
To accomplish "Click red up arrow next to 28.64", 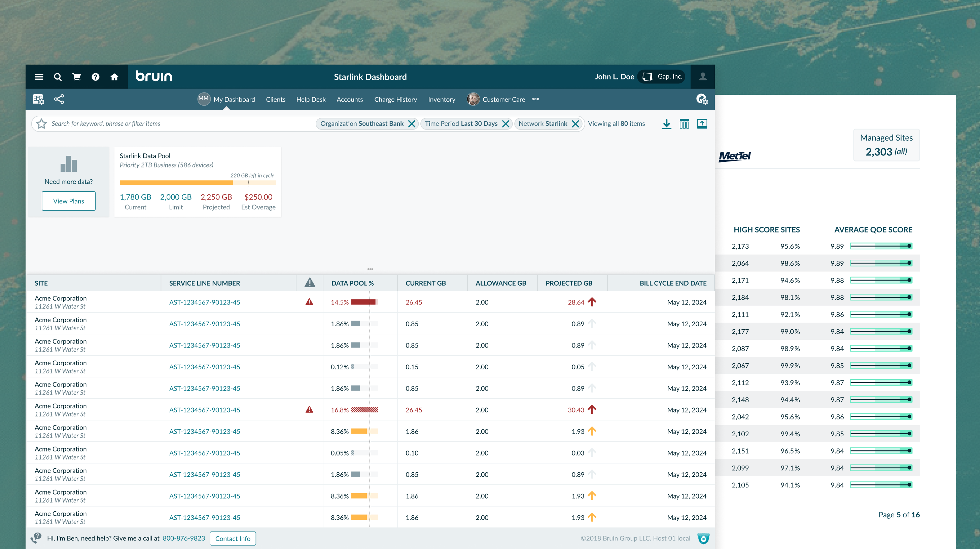I will [x=592, y=302].
